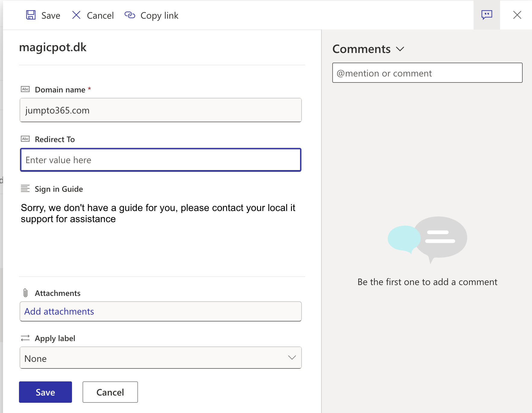Click the Domain name field type icon
The image size is (532, 413).
(25, 89)
